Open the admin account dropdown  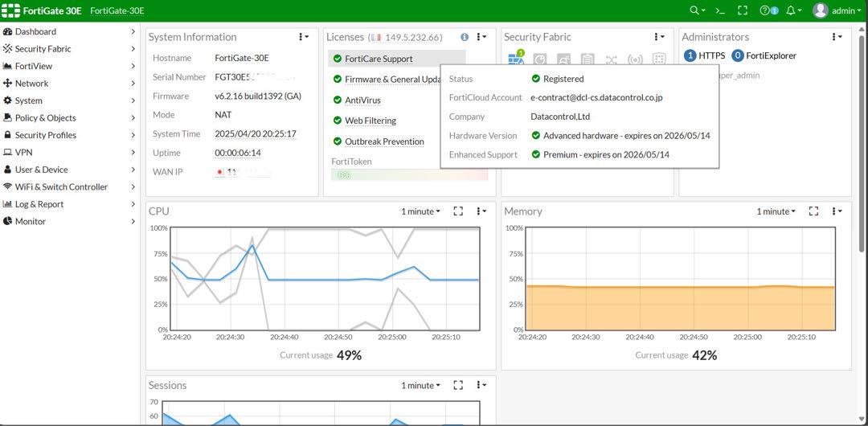click(847, 10)
